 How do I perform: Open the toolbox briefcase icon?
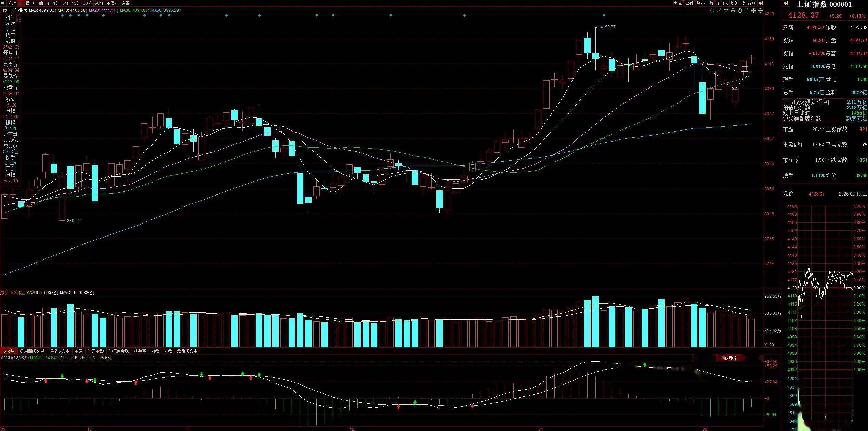click(x=733, y=10)
